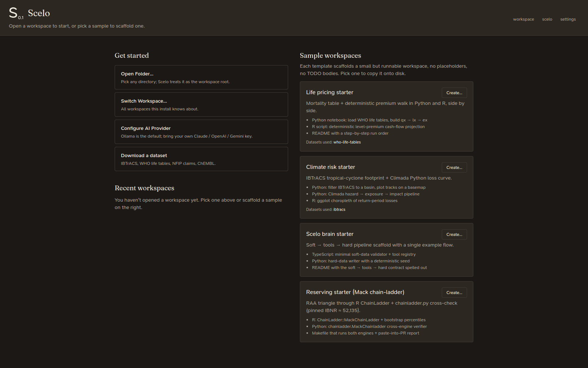The width and height of the screenshot is (588, 368).
Task: Click 'R script: deterministic level-premium' bullet
Action: tap(368, 127)
